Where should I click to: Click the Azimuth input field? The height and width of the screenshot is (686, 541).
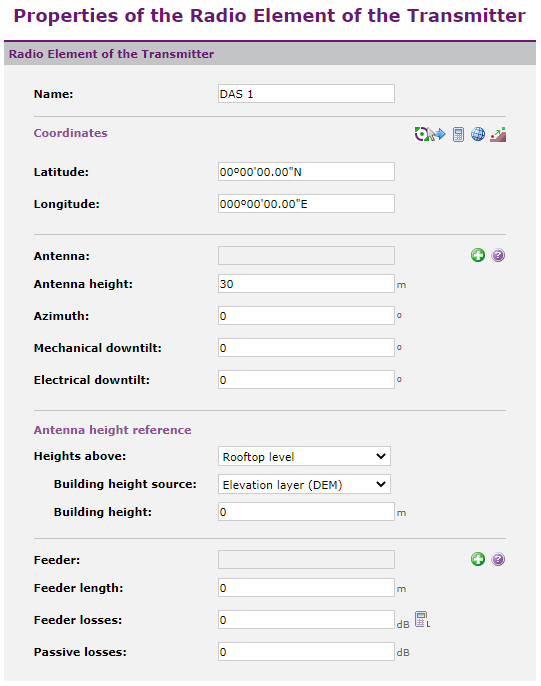[306, 315]
